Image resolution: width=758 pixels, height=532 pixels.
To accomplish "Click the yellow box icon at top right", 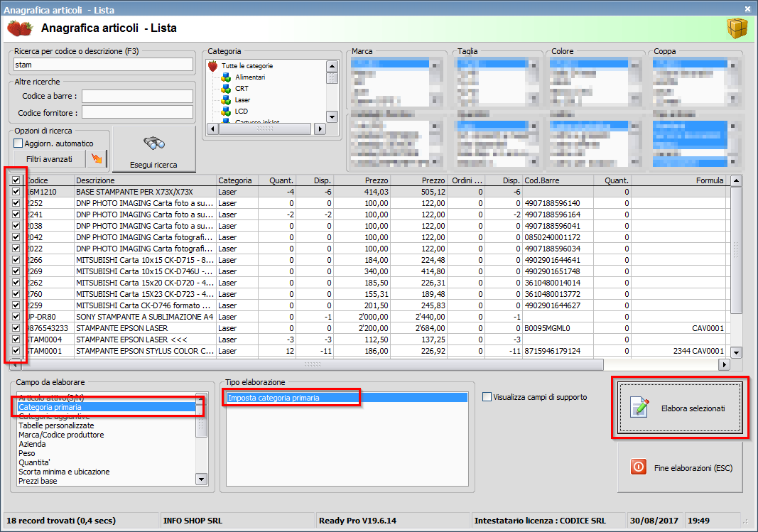I will click(x=737, y=28).
